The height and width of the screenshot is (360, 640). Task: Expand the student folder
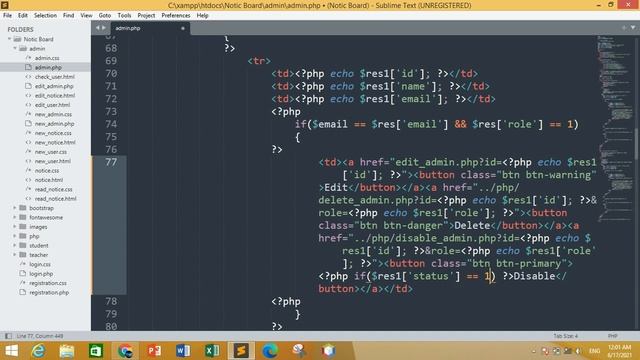point(15,246)
